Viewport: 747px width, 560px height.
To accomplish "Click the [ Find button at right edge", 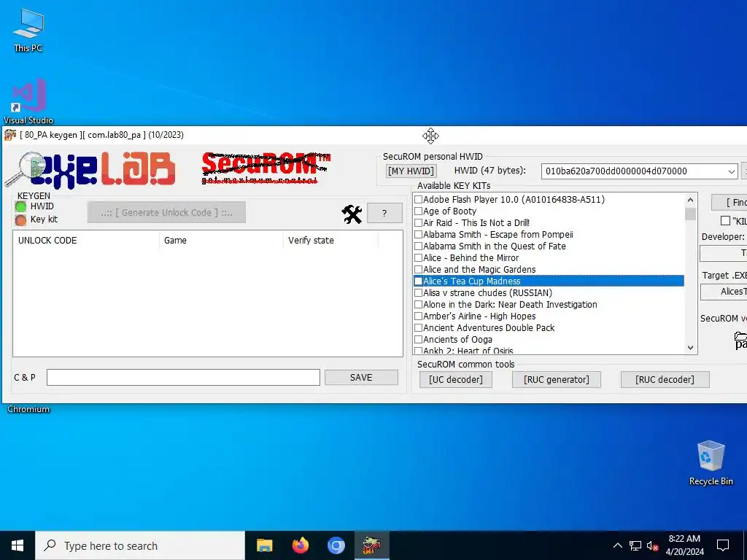I will (x=729, y=203).
